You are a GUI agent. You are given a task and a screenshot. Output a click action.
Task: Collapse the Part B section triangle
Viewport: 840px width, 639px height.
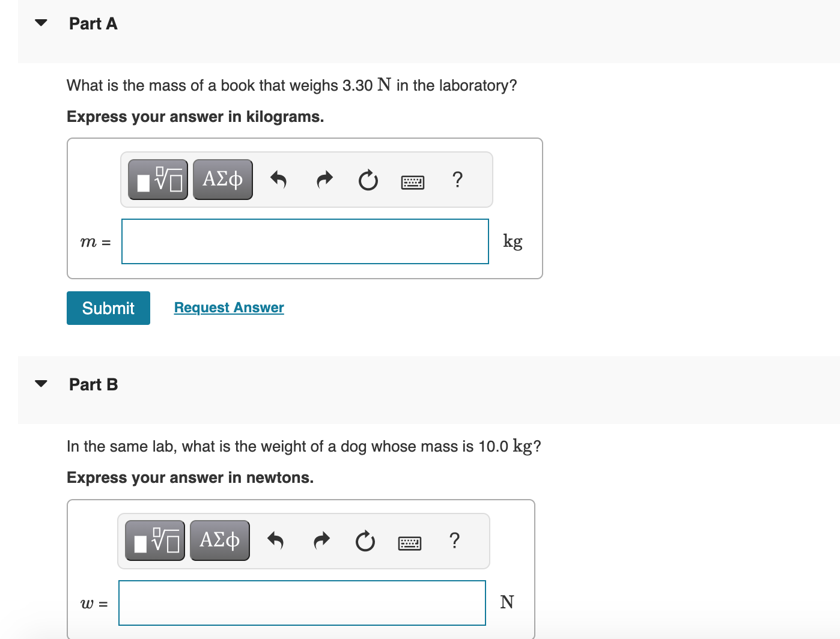41,384
